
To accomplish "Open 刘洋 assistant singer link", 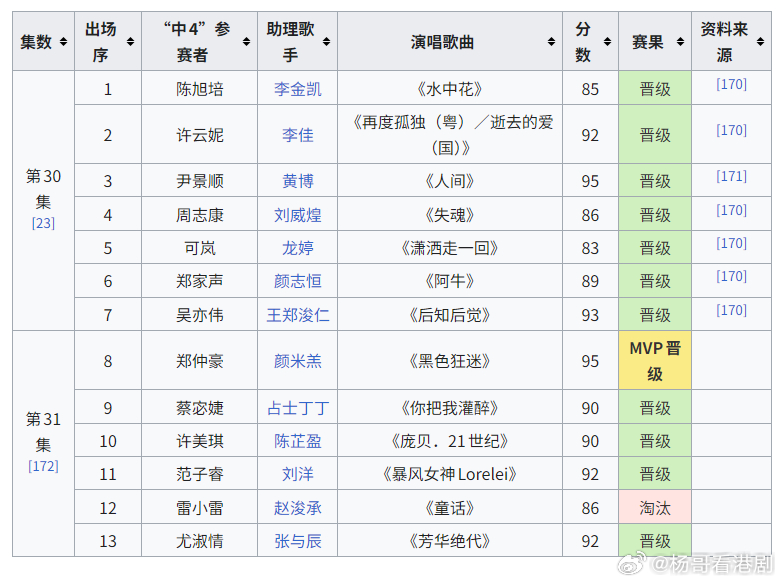I will coord(298,474).
